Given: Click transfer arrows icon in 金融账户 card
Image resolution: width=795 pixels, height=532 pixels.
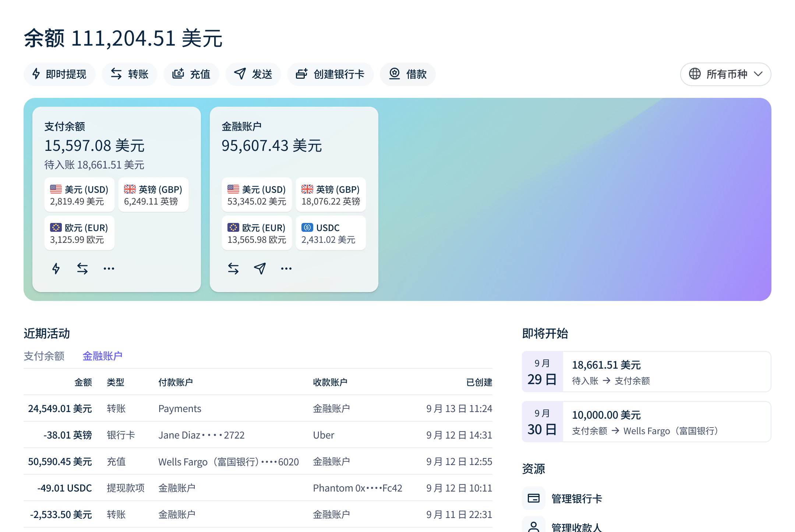Looking at the screenshot, I should [233, 269].
